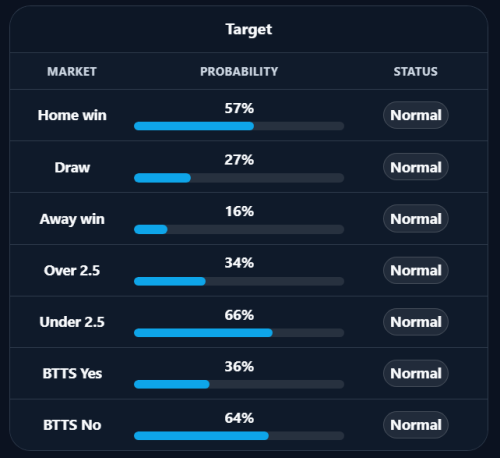Click the PROBABILITY column header

[239, 71]
